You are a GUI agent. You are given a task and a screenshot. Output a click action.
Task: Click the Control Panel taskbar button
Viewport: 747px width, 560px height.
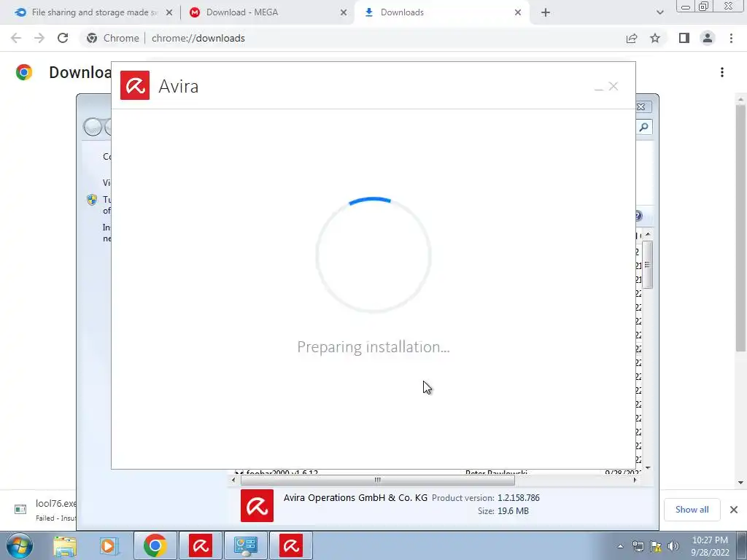[x=245, y=545]
